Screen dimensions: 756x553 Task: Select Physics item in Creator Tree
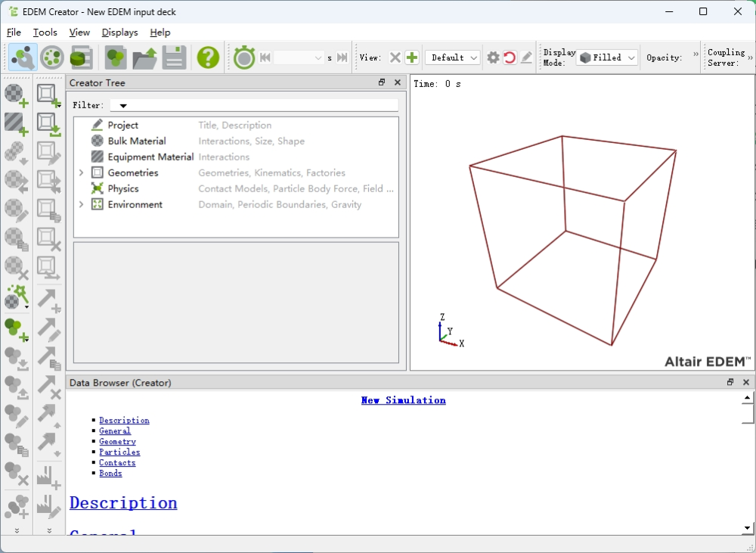click(123, 189)
